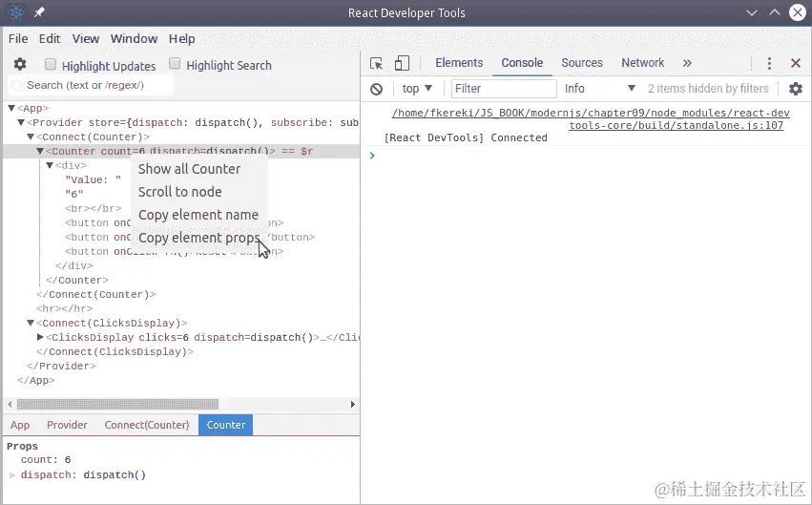The width and height of the screenshot is (812, 505).
Task: Open the View menu
Action: pyautogui.click(x=86, y=39)
